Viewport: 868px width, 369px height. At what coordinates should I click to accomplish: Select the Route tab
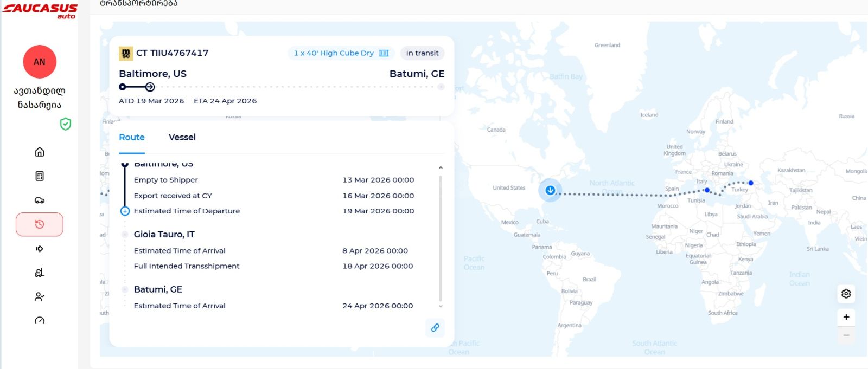[x=132, y=138]
